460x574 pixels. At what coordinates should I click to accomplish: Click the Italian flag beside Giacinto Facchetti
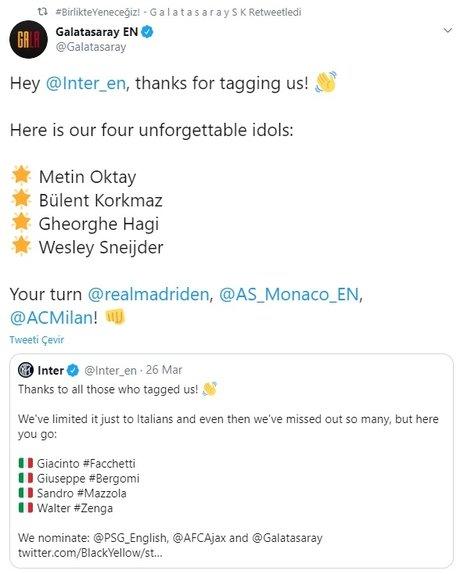pyautogui.click(x=26, y=463)
